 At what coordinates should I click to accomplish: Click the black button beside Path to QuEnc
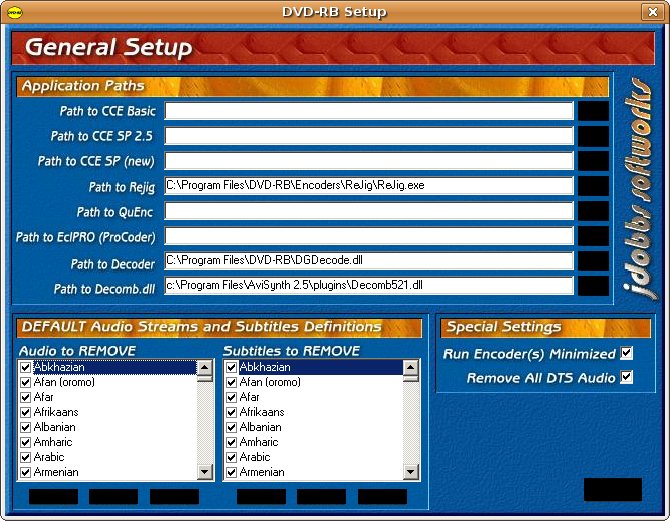[x=594, y=211]
